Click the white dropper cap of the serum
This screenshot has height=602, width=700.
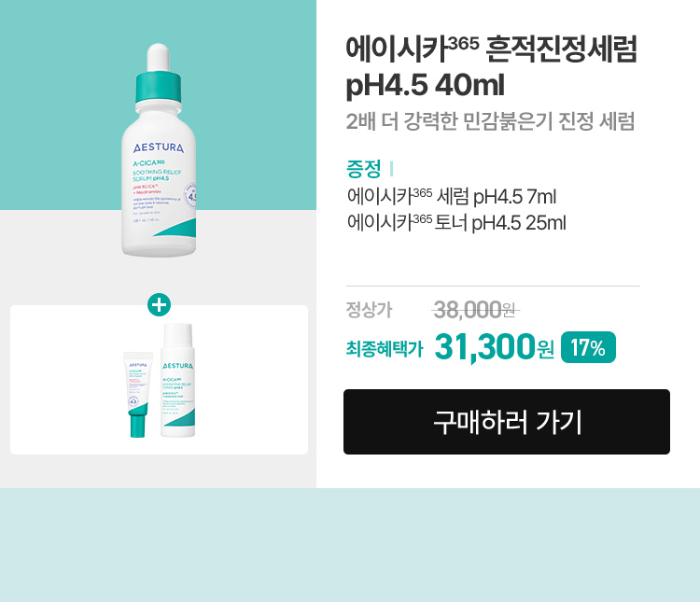(x=158, y=57)
